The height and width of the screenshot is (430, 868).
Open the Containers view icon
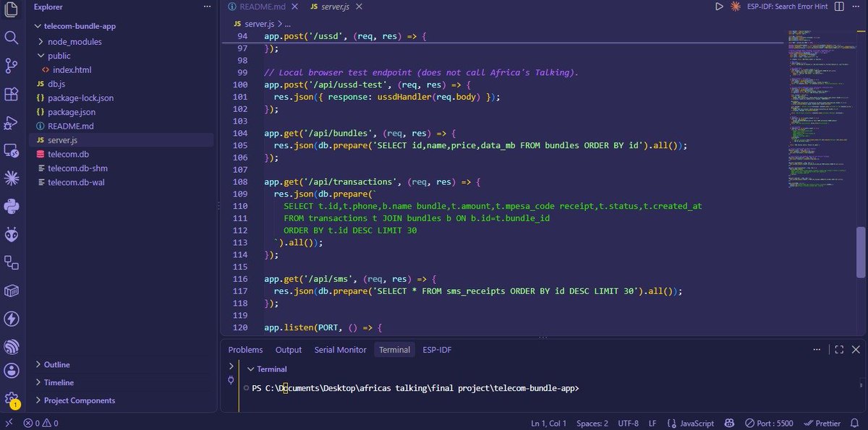click(x=11, y=291)
